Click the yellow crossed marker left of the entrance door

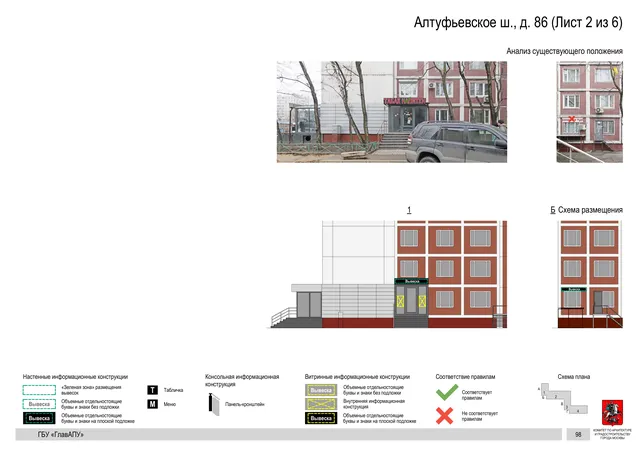point(400,301)
